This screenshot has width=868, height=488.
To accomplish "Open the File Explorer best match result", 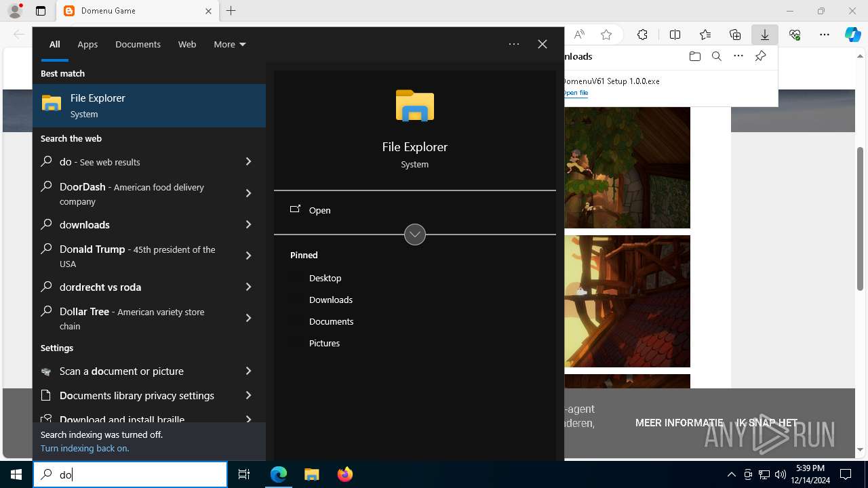I will pos(149,106).
